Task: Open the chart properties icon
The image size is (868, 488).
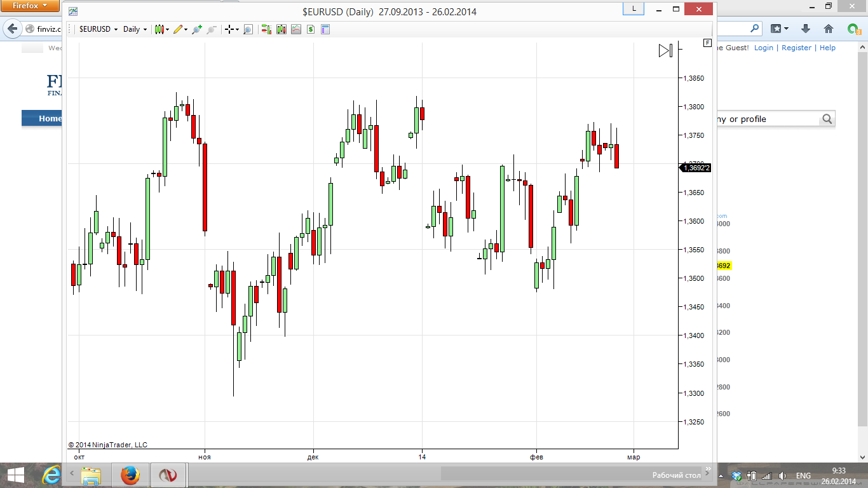Action: point(325,29)
